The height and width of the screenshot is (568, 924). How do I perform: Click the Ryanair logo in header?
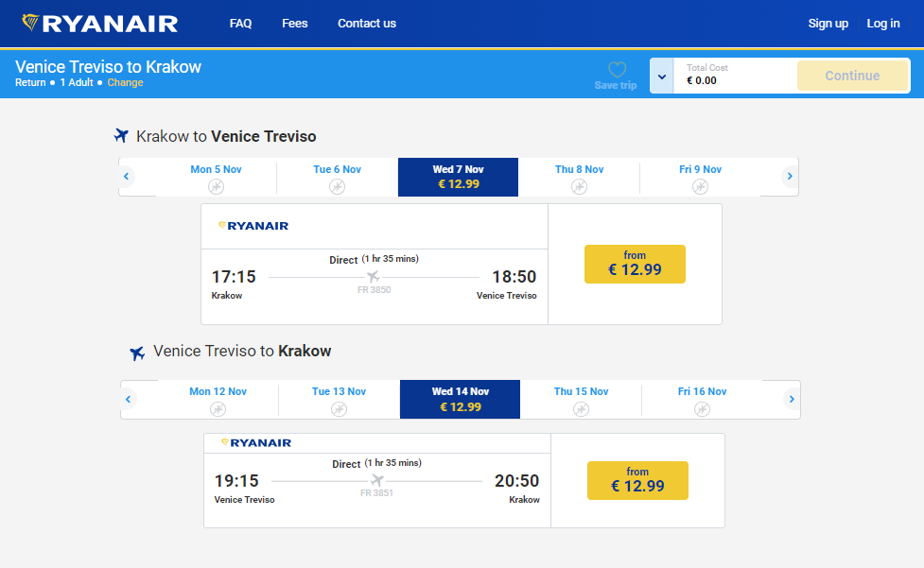100,24
